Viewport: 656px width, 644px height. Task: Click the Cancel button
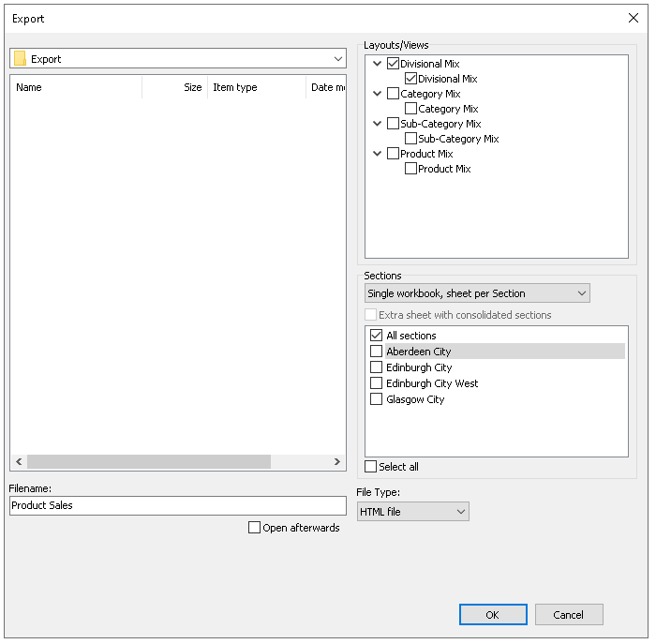[x=568, y=615]
